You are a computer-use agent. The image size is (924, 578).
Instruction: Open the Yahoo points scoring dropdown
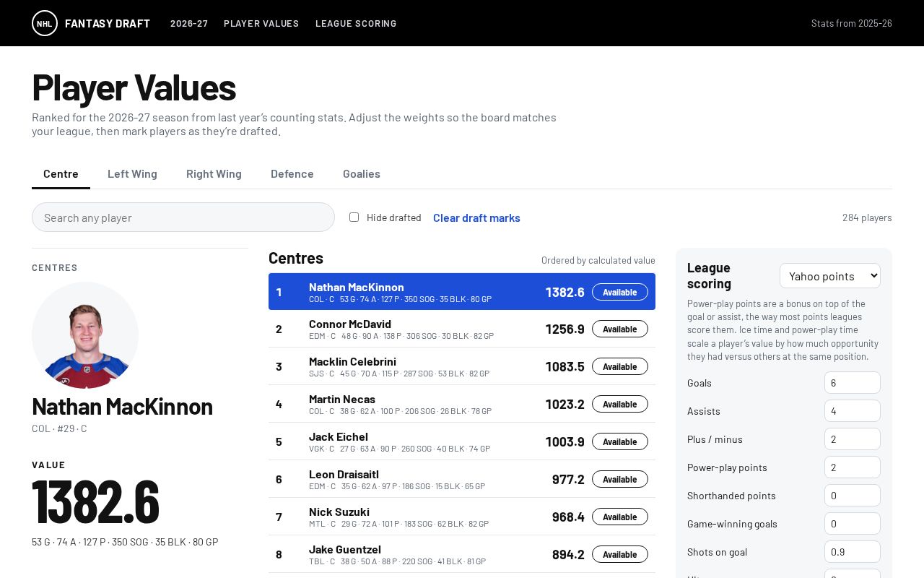click(x=830, y=276)
